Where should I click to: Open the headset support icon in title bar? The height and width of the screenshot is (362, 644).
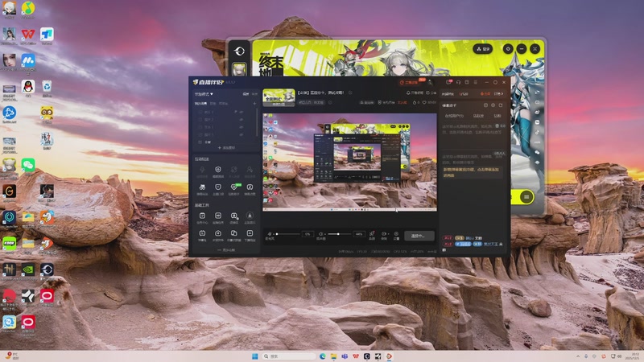458,82
